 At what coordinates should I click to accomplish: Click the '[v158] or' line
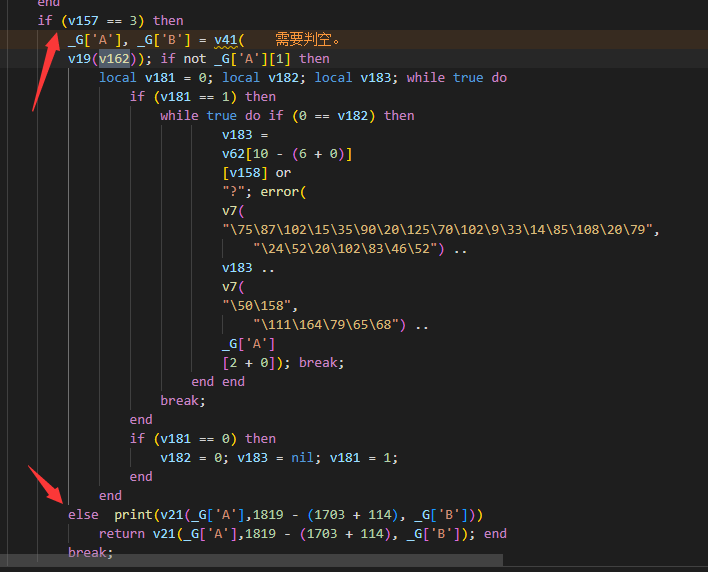256,173
